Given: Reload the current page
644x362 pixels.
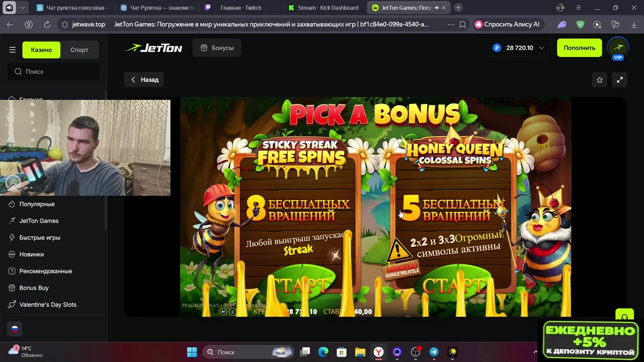Looking at the screenshot, I should click(x=47, y=24).
